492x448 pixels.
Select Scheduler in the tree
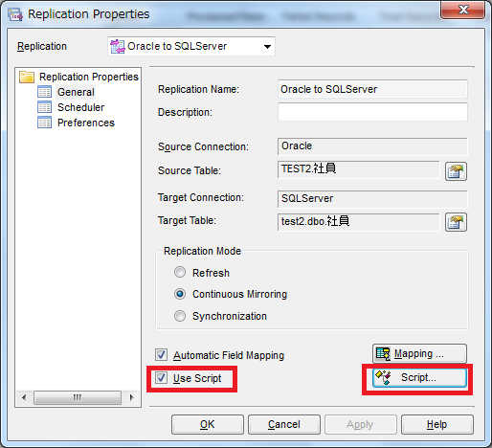click(80, 107)
